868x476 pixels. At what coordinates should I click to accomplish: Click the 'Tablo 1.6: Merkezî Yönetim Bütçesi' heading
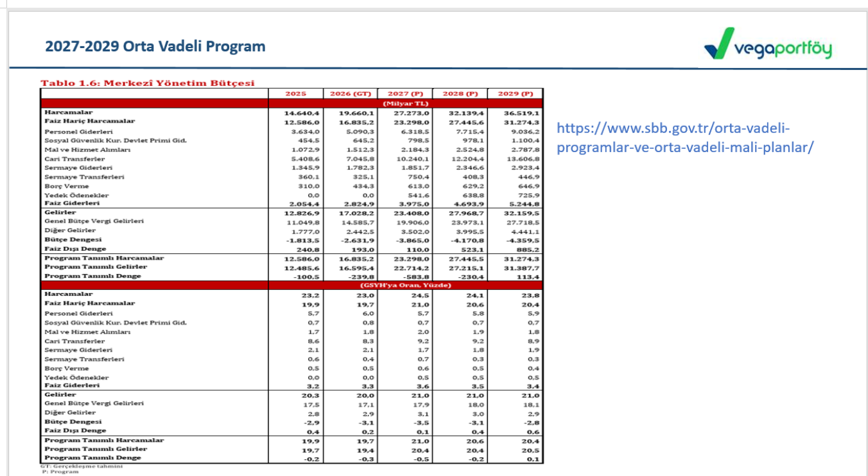(148, 83)
